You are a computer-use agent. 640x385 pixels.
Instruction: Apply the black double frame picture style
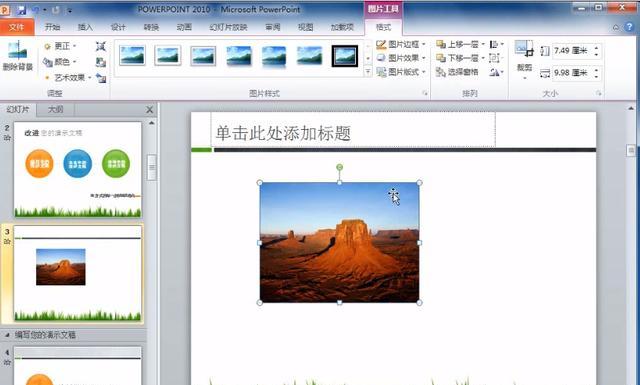pyautogui.click(x=344, y=56)
